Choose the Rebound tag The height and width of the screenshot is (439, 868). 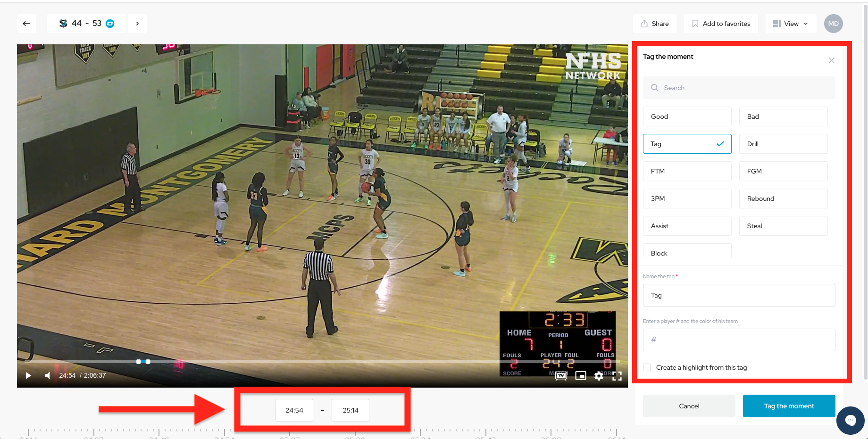[x=783, y=199]
